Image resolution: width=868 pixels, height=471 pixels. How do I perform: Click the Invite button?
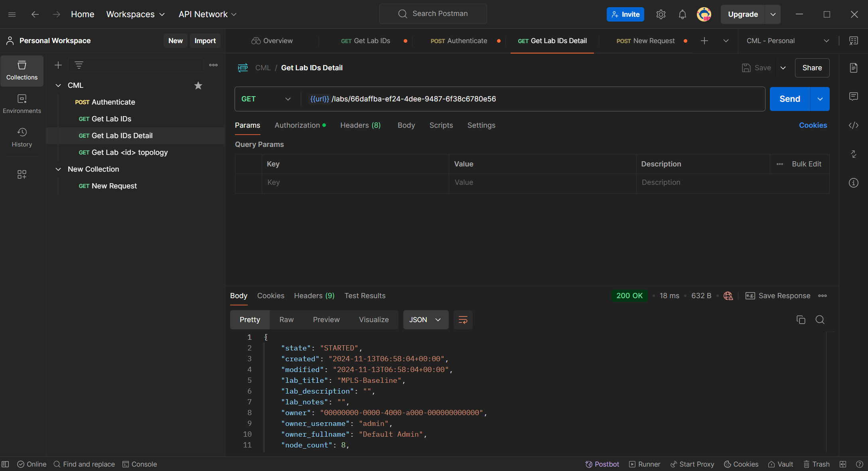pyautogui.click(x=625, y=14)
